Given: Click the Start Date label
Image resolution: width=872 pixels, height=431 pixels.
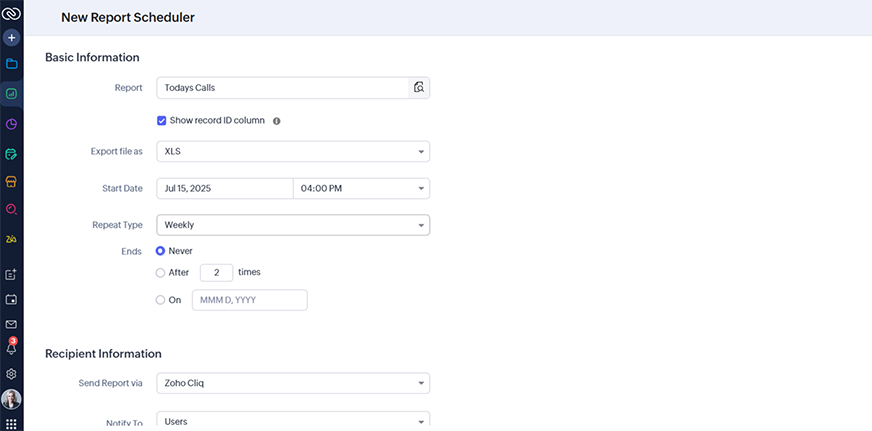Looking at the screenshot, I should (x=122, y=189).
